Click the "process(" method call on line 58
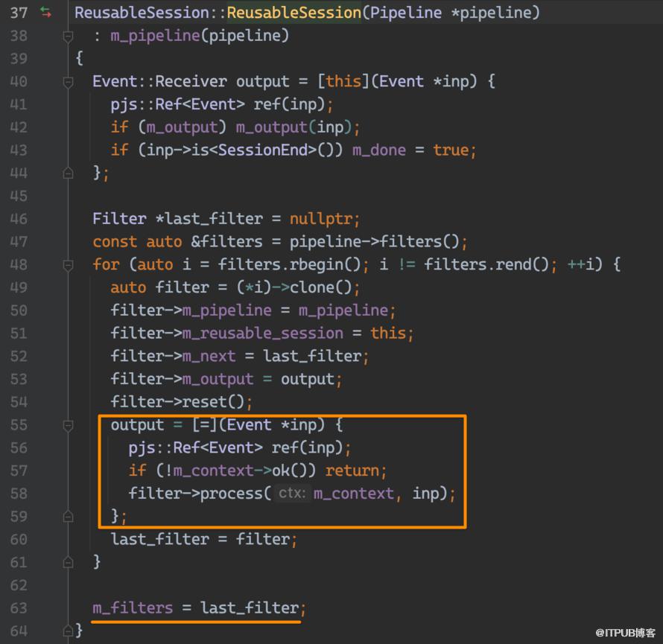 click(x=236, y=494)
